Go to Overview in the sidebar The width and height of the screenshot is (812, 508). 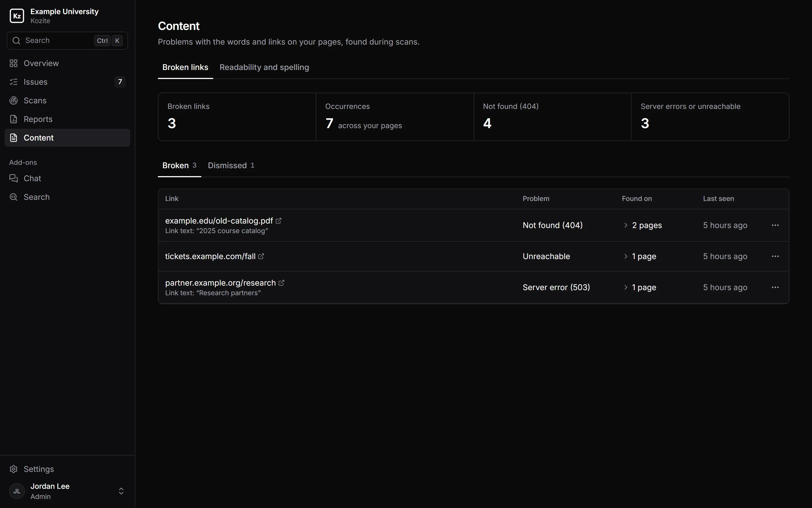pos(67,63)
